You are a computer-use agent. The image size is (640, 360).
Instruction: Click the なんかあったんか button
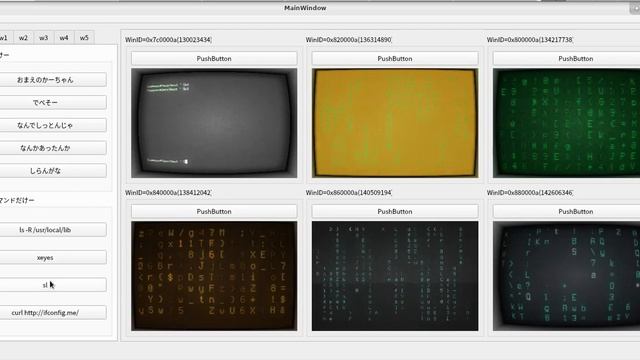[x=52, y=148]
